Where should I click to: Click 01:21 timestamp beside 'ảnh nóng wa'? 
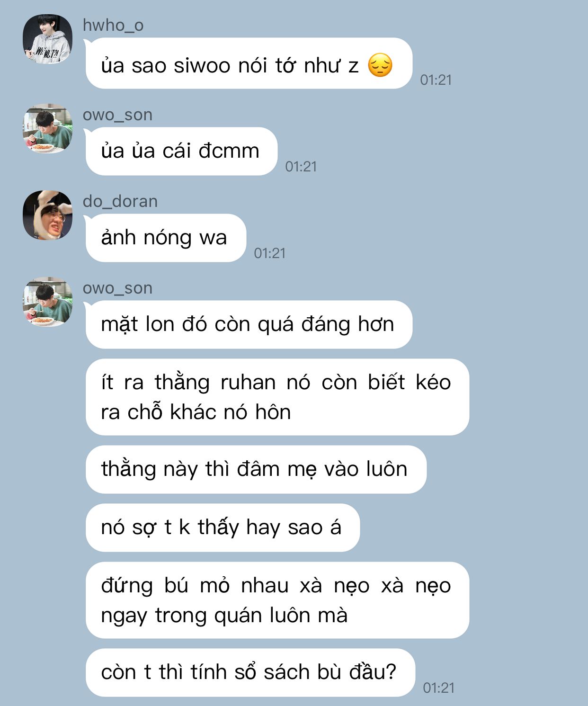(270, 253)
